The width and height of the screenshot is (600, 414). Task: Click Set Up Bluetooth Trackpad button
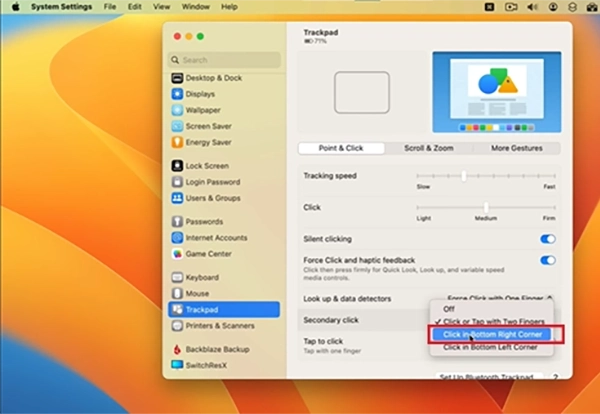[x=489, y=376]
